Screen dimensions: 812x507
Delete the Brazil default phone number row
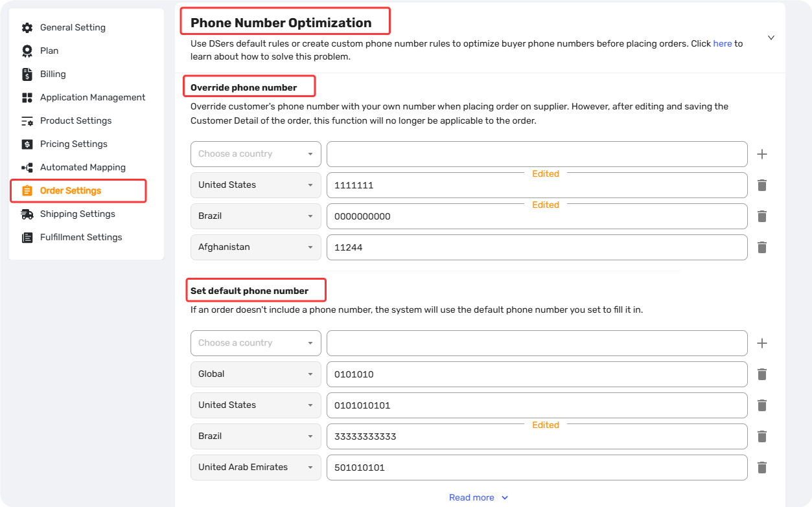point(762,436)
